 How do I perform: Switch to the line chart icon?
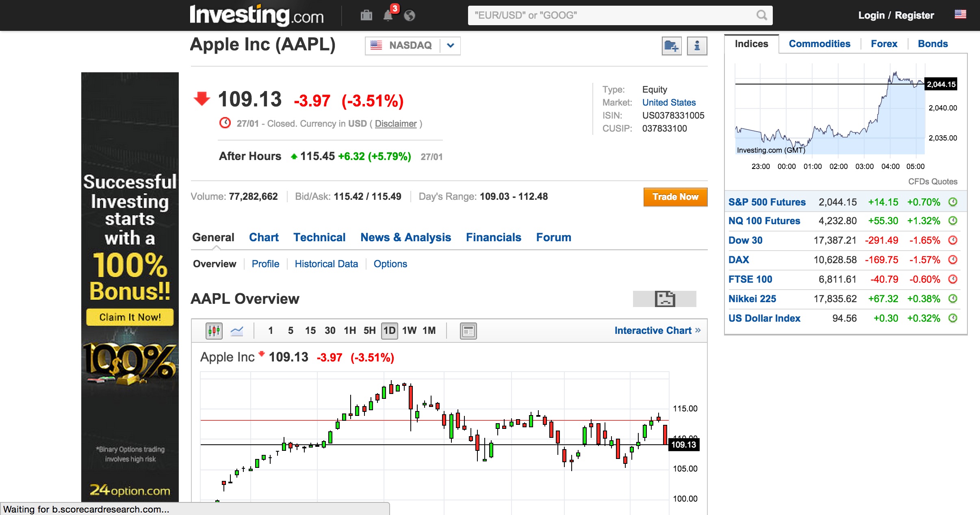[x=237, y=331]
